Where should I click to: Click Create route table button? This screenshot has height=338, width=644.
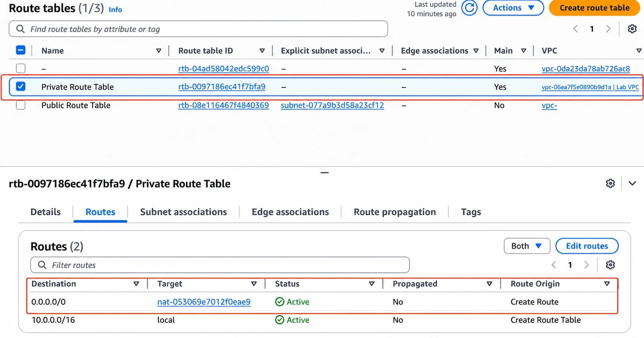[x=594, y=8]
